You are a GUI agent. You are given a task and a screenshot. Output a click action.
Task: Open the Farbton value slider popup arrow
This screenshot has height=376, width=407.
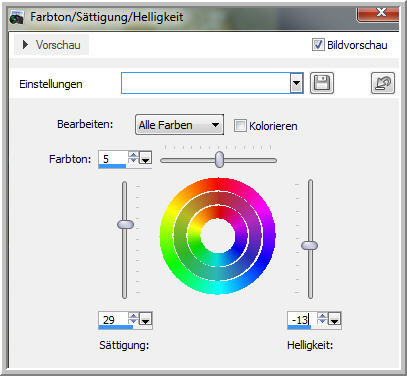click(145, 159)
